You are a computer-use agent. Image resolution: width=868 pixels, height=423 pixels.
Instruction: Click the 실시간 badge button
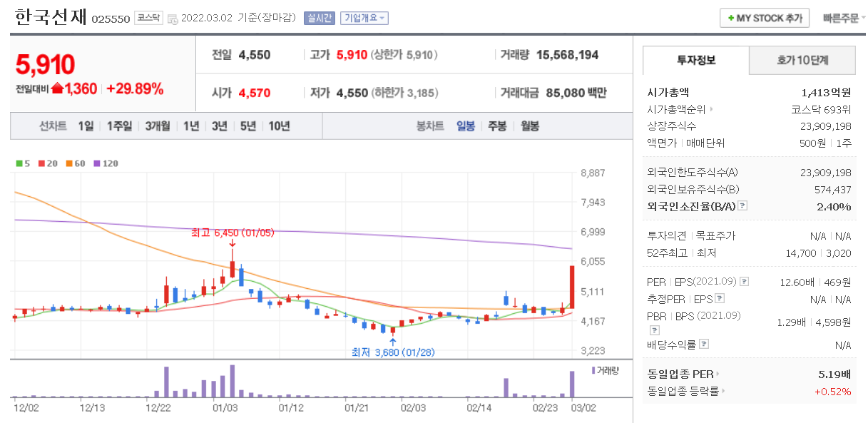click(x=319, y=19)
